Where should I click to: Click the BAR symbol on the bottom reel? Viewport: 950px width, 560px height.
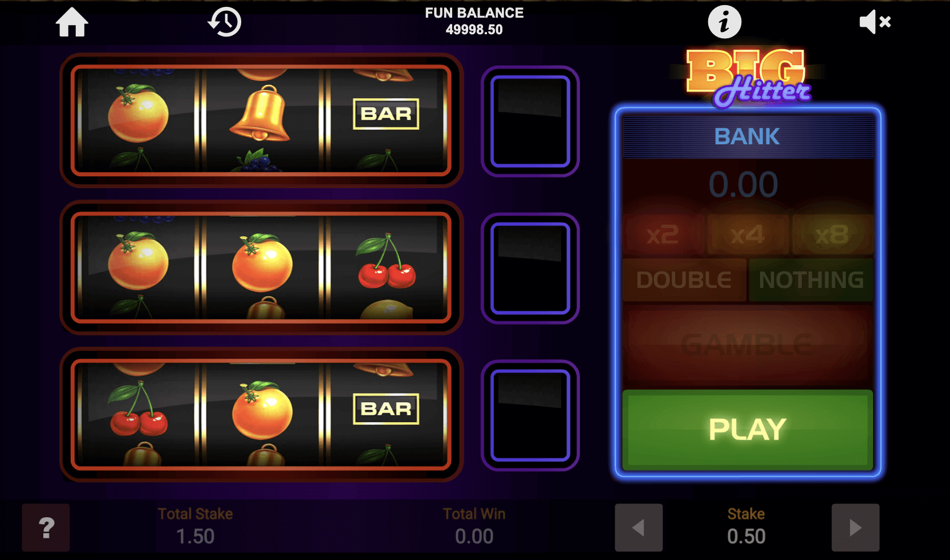click(x=386, y=409)
